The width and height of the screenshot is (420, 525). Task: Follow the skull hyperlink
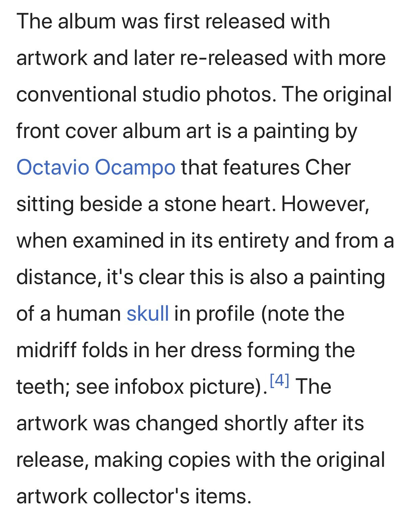147,313
